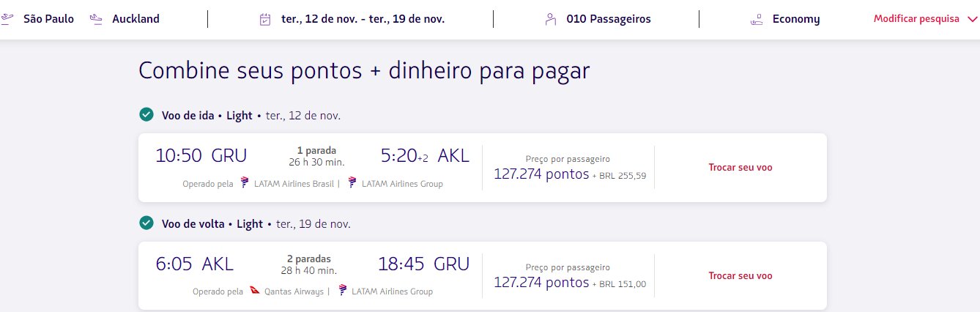Click LATAM Airlines Group logo on return flight
980x312 pixels.
pos(342,291)
